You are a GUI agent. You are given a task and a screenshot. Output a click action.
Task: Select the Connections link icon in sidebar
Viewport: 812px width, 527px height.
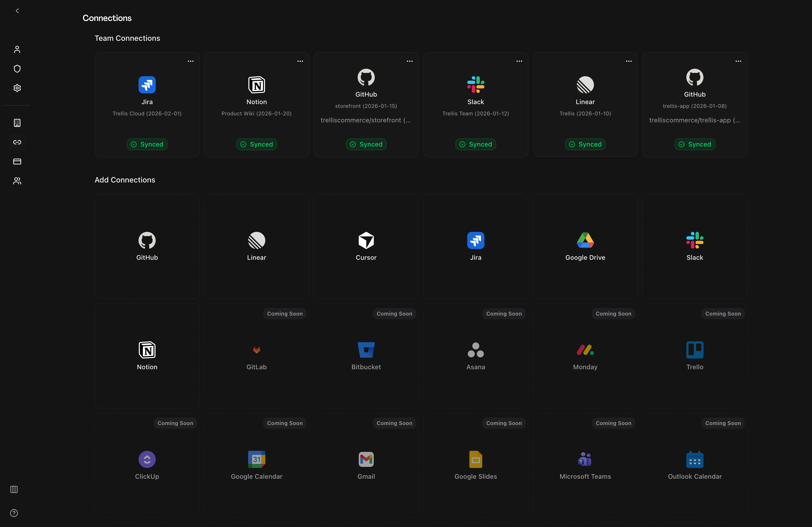(x=17, y=142)
